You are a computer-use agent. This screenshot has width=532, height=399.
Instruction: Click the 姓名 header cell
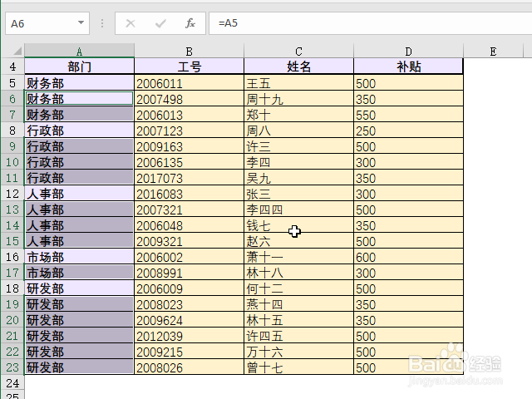point(298,66)
